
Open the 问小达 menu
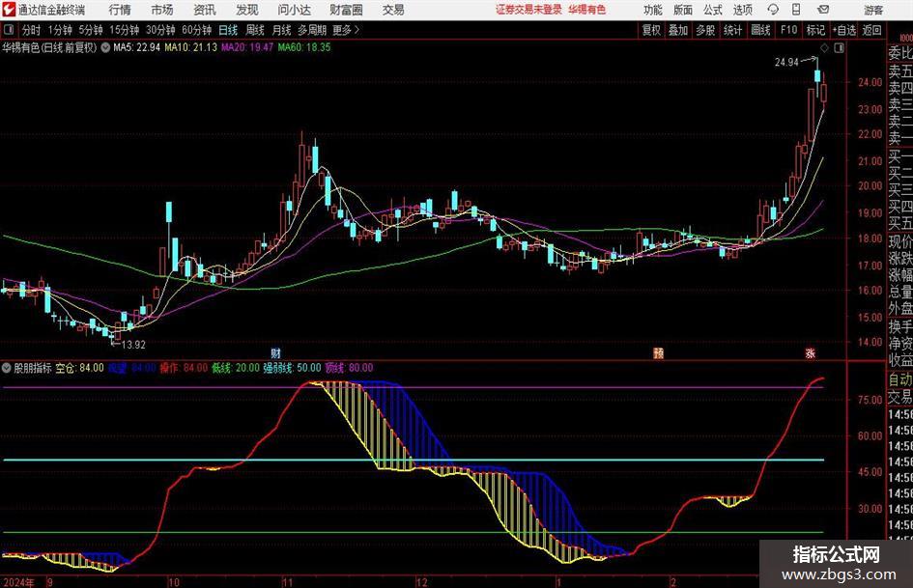click(294, 10)
